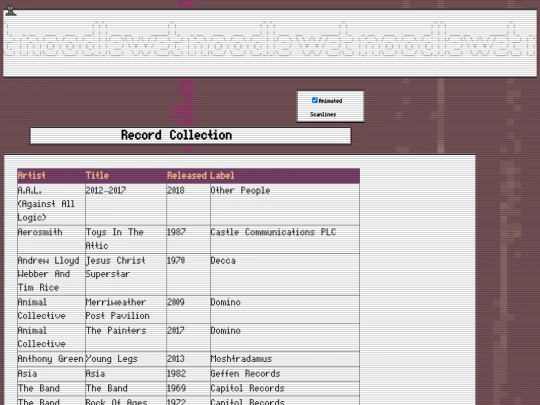This screenshot has width=540, height=405.
Task: Click the Scanlines label
Action: [x=323, y=114]
